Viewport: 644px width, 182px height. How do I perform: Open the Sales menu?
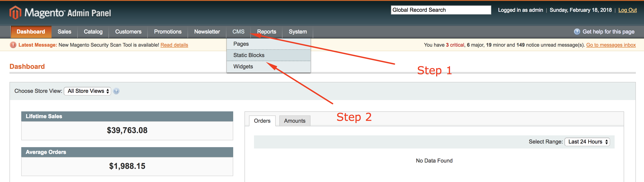point(64,32)
